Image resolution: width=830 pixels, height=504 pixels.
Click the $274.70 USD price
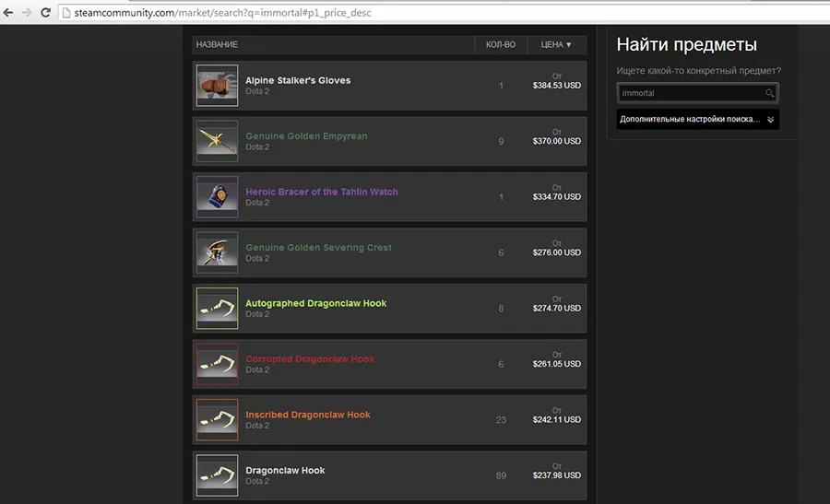click(557, 308)
